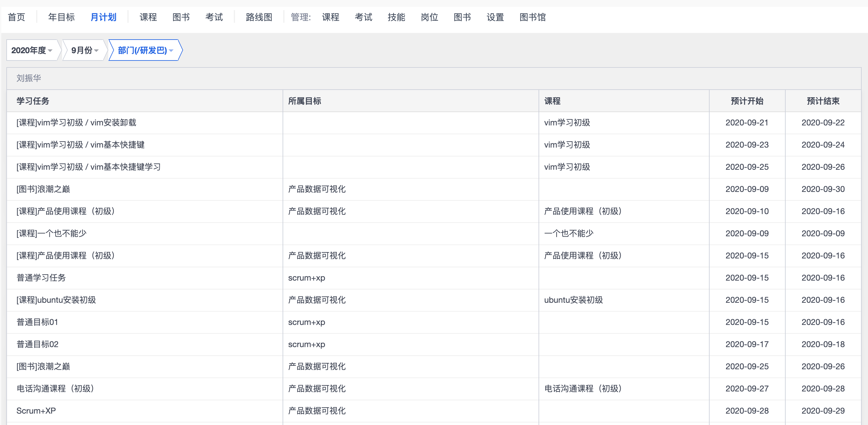Select task vim安装卸载 row

(434, 123)
